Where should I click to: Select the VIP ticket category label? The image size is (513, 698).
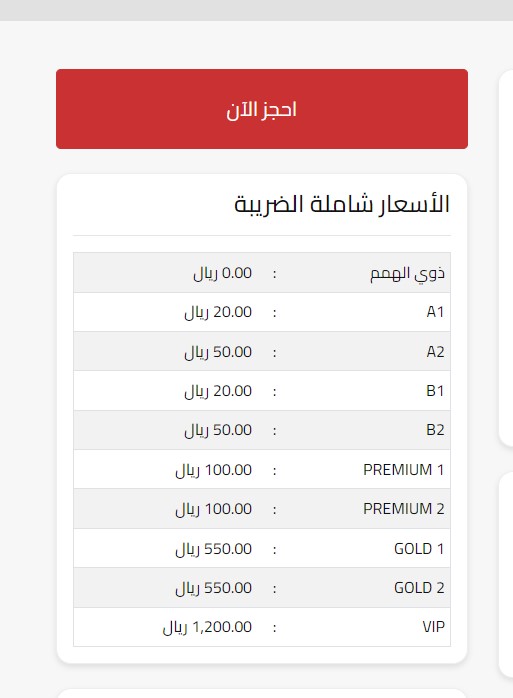pyautogui.click(x=433, y=627)
